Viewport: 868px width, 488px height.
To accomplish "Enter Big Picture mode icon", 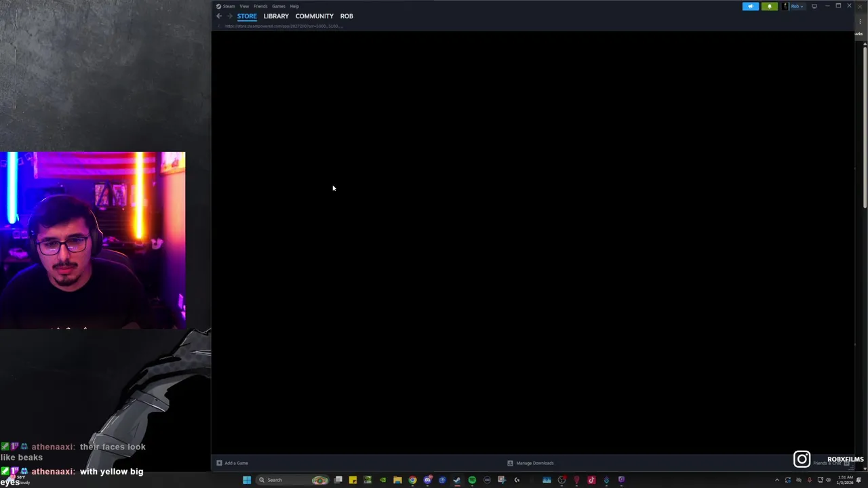I will coord(814,6).
